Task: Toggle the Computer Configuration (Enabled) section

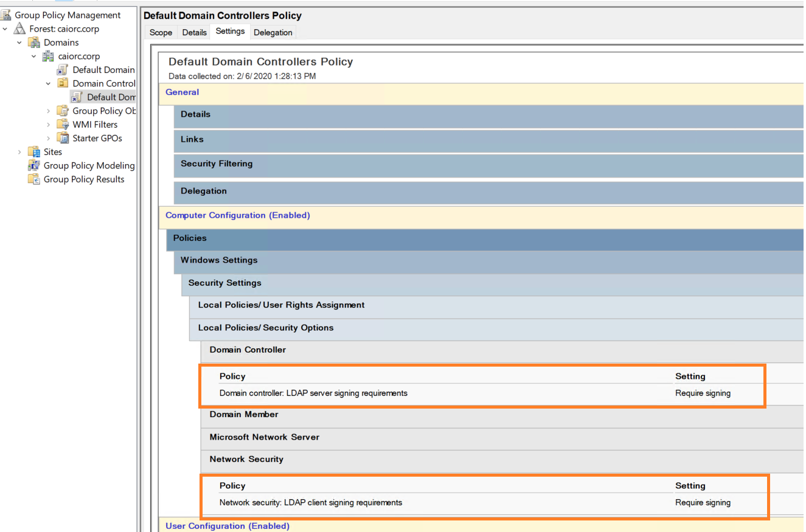Action: [238, 215]
